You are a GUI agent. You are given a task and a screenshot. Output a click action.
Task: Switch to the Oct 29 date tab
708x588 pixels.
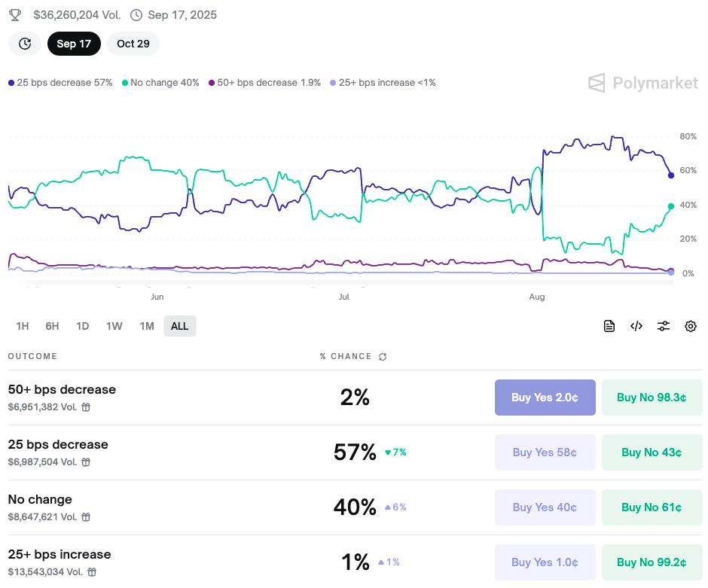coord(133,44)
